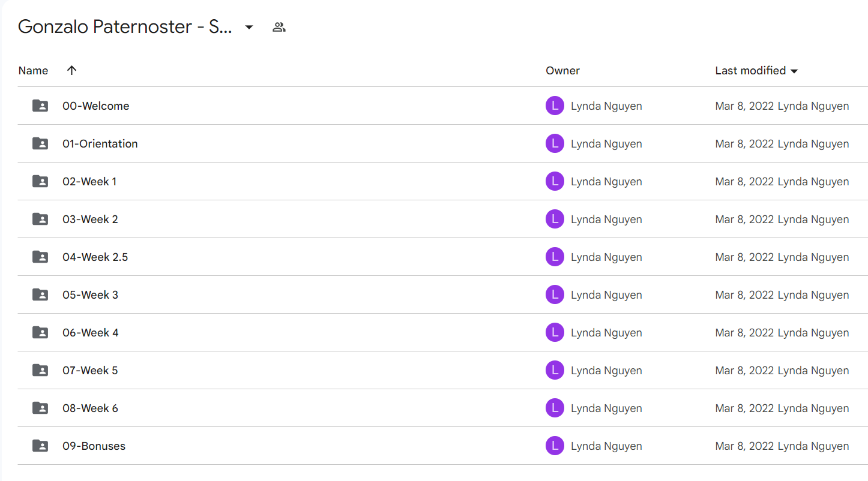Screen dimensions: 868x481
Task: Select the 07-Week 5 folder name
Action: pos(90,371)
